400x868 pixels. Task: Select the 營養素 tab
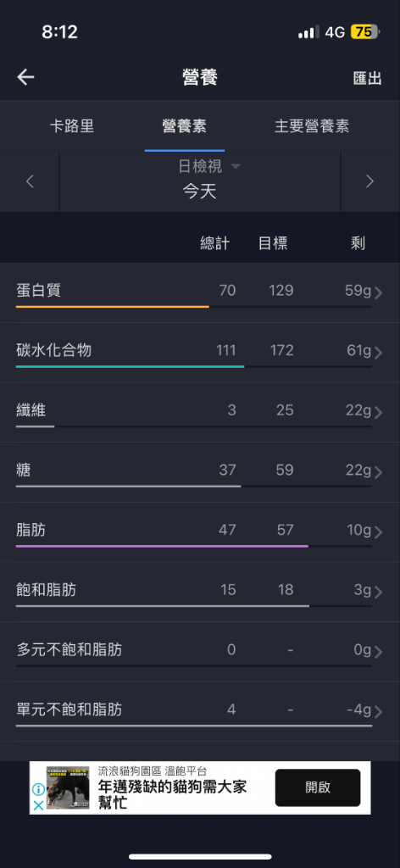184,125
